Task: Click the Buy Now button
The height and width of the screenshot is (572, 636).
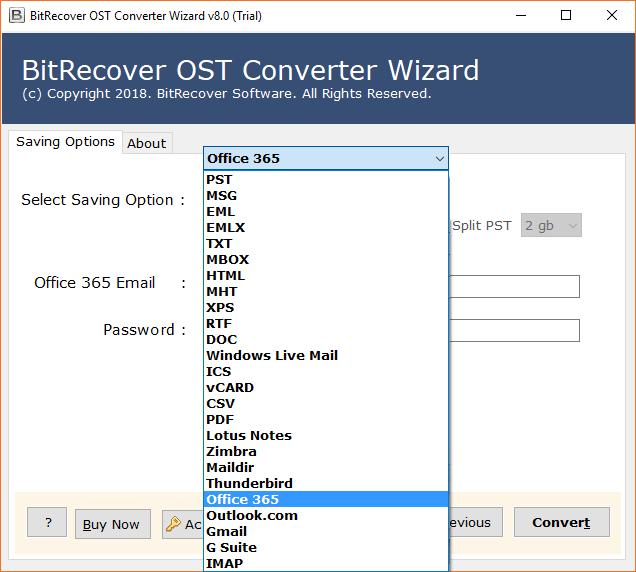Action: point(113,524)
